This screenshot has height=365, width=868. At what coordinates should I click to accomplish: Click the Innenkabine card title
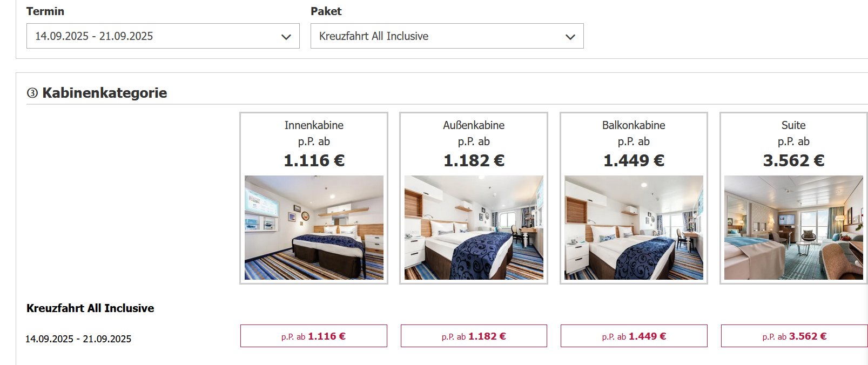[x=314, y=125]
